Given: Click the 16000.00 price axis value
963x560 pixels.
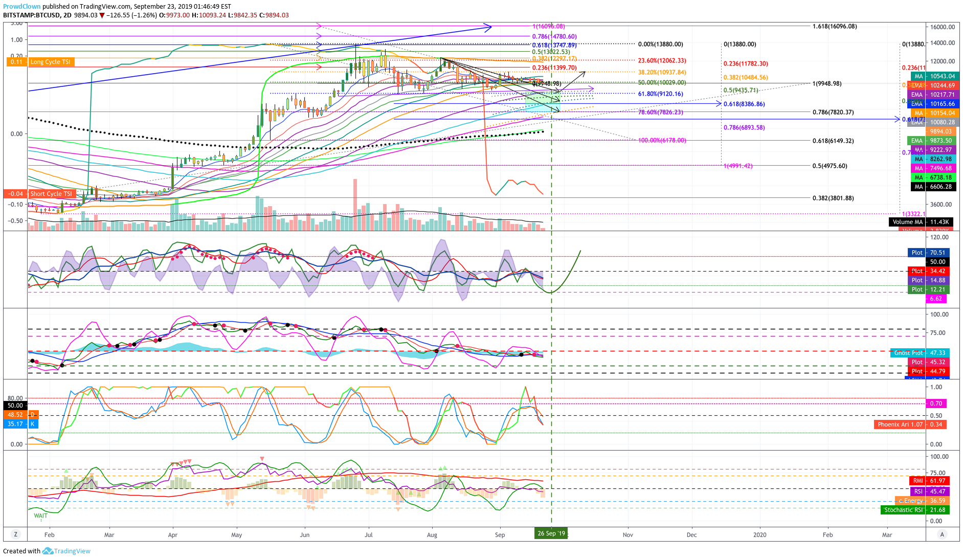Looking at the screenshot, I should [943, 27].
